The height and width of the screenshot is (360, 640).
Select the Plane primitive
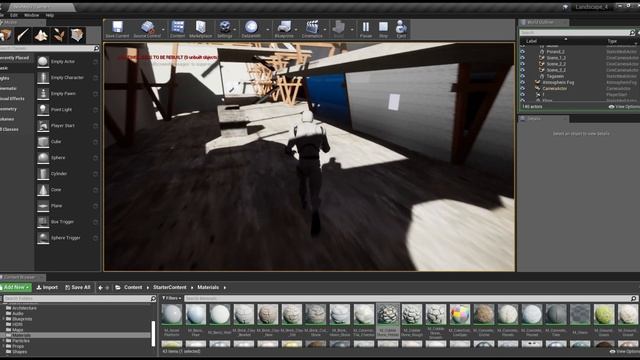click(67, 206)
